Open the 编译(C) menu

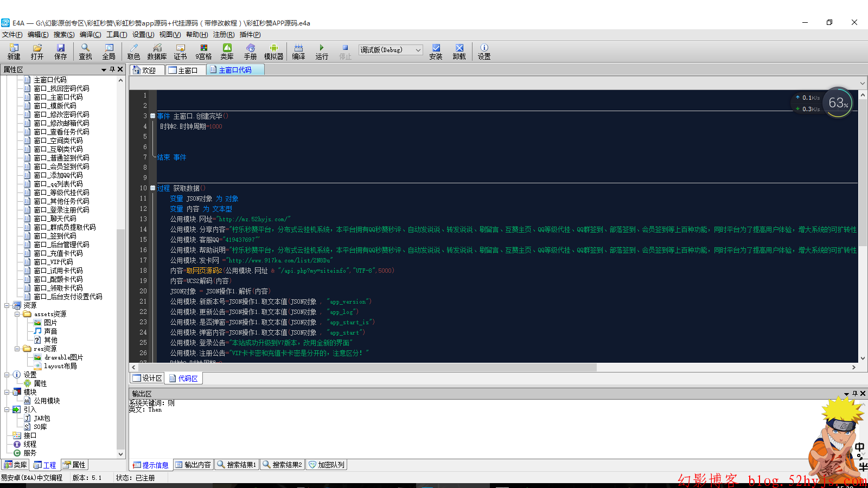coord(90,35)
